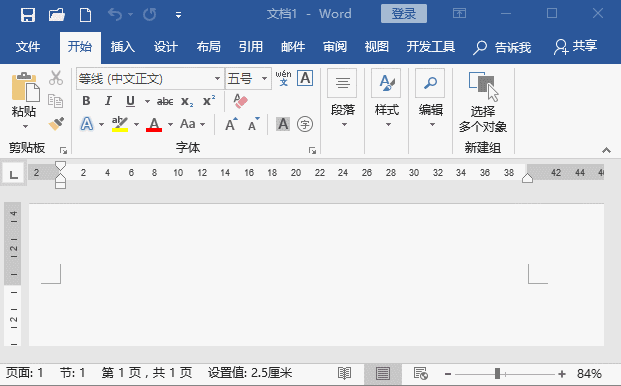Expand the 粘贴 options dropdown arrow
The height and width of the screenshot is (386, 621).
[x=25, y=127]
